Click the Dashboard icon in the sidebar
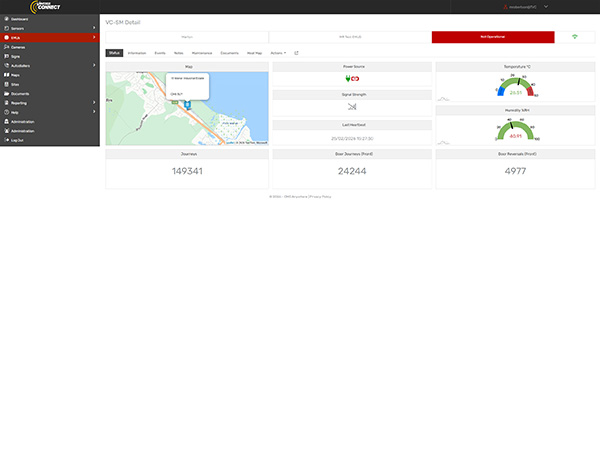 click(6, 19)
